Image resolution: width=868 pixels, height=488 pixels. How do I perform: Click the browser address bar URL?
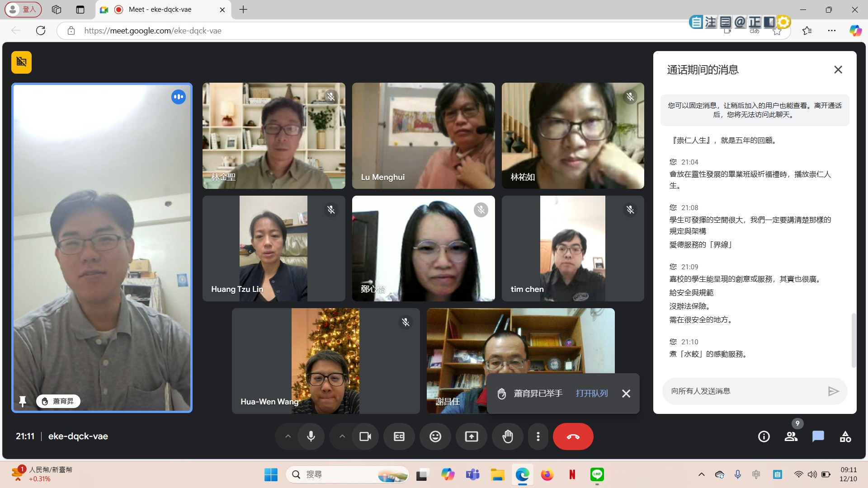pyautogui.click(x=153, y=31)
